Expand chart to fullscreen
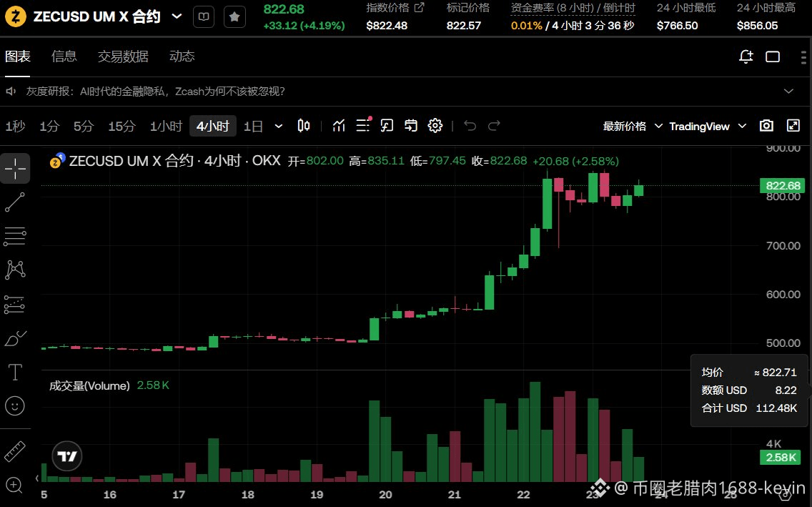This screenshot has width=812, height=507. coord(793,126)
